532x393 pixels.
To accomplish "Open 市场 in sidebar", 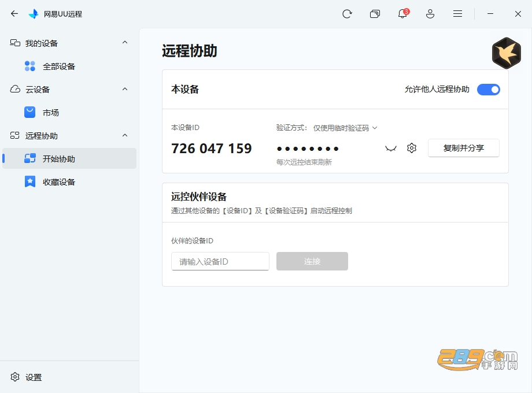I will [x=69, y=112].
